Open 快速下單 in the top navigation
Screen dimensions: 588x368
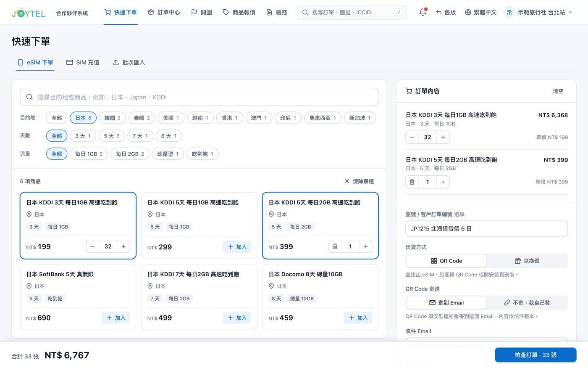point(121,12)
